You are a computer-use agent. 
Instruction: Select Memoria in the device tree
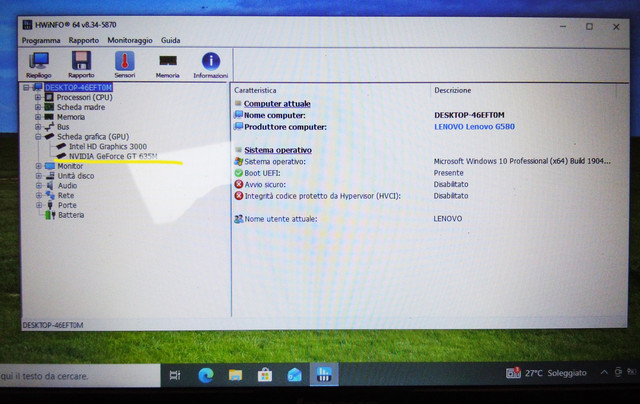pos(71,117)
